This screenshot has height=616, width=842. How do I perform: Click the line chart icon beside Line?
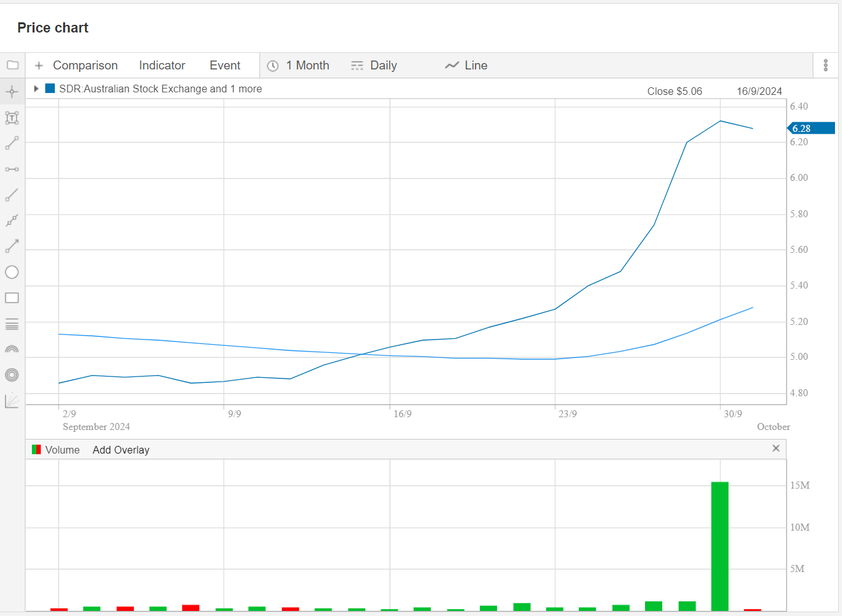pyautogui.click(x=452, y=66)
